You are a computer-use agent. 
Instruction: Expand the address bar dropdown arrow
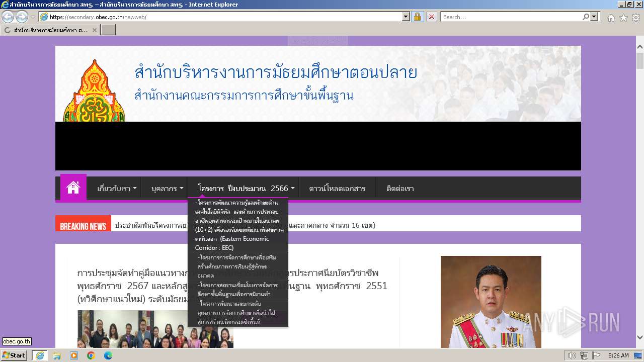[406, 17]
